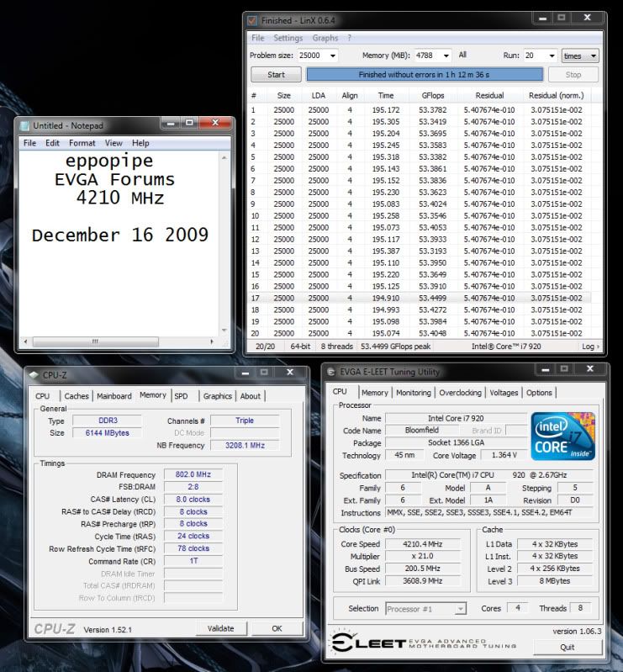Minimize the CPU-Z window
The height and width of the screenshot is (672, 623).
click(x=246, y=373)
